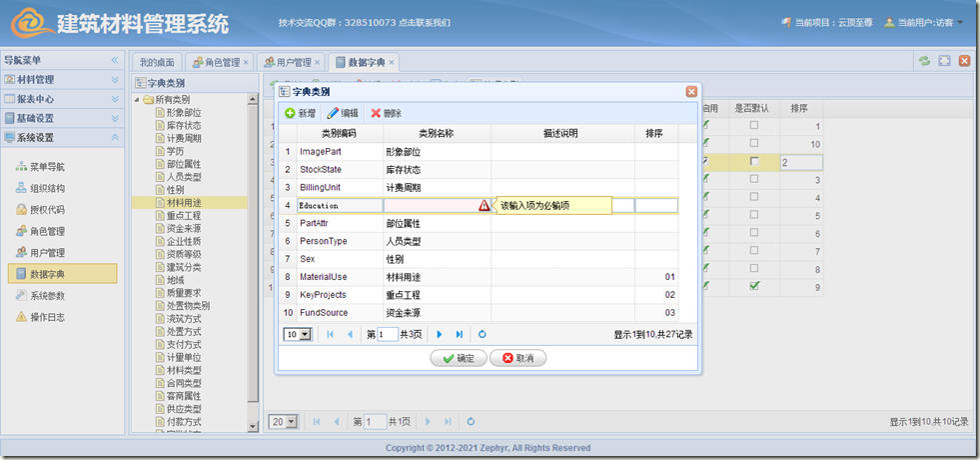Go to next page in dialog pager
The height and width of the screenshot is (460, 980).
pyautogui.click(x=439, y=334)
